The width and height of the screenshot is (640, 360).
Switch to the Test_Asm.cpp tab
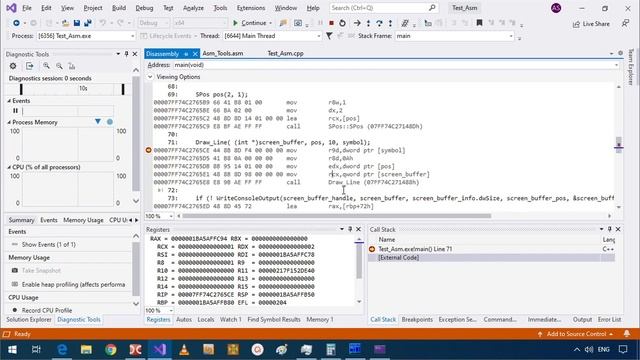[285, 53]
